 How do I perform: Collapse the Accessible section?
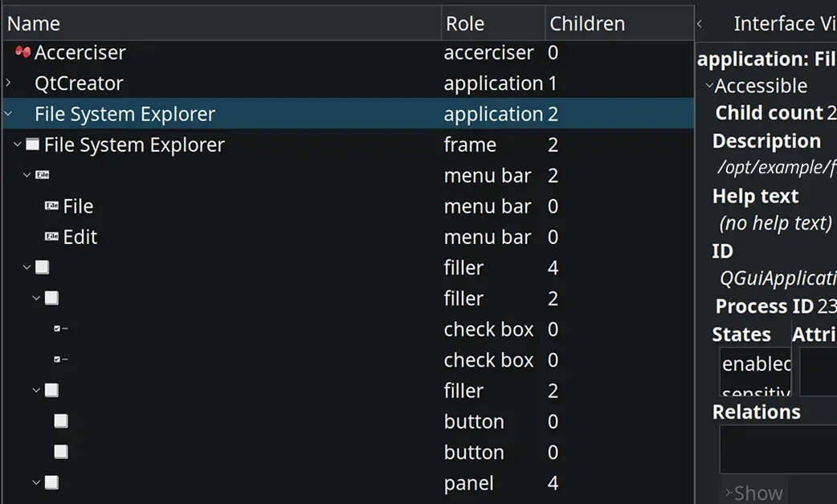[708, 86]
